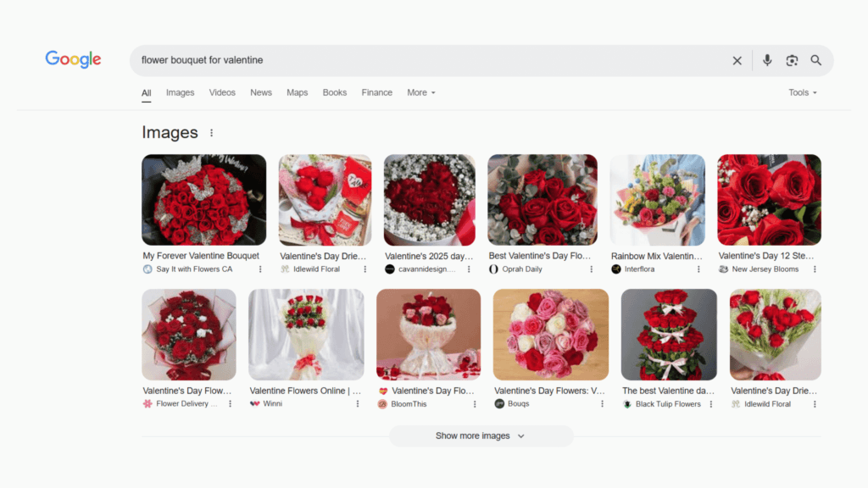Click My Forever Valentine Bouquet title
Image resolution: width=868 pixels, height=488 pixels.
tap(201, 256)
